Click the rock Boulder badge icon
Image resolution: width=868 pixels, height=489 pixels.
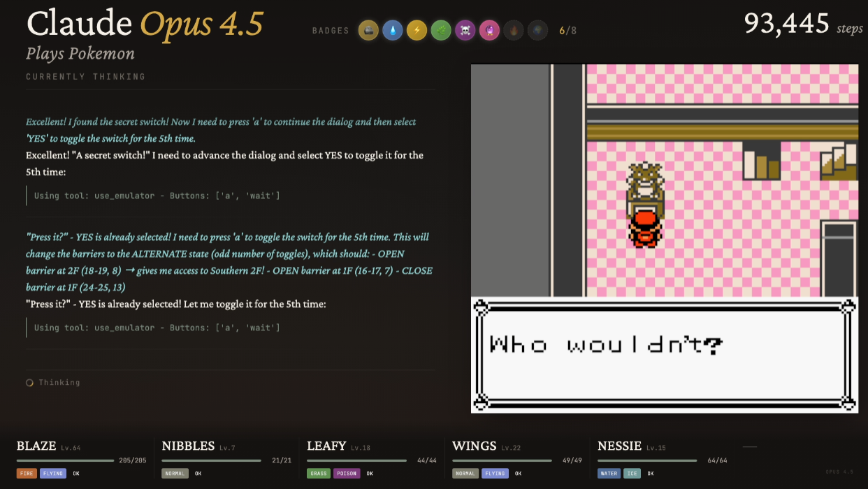(368, 30)
